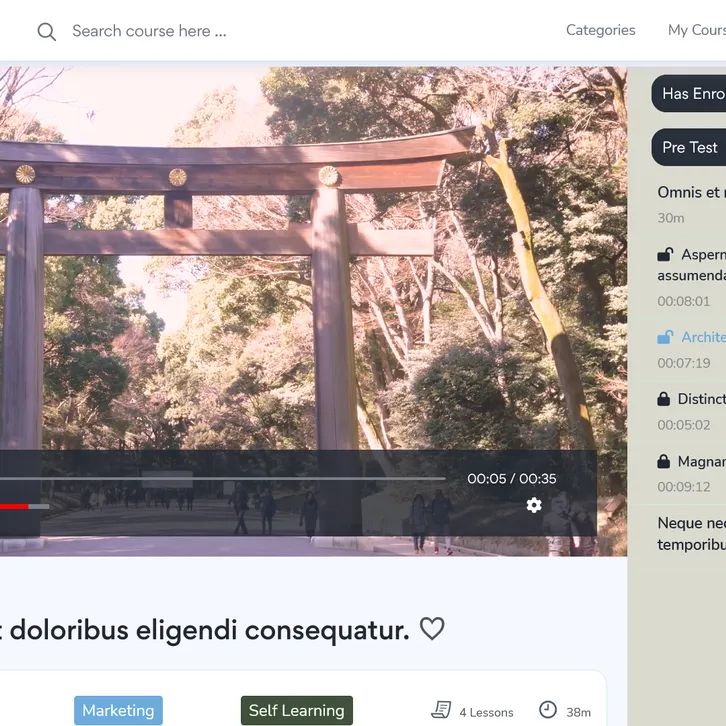
Task: Expand the Omnis et section in sidebar
Action: pos(690,193)
